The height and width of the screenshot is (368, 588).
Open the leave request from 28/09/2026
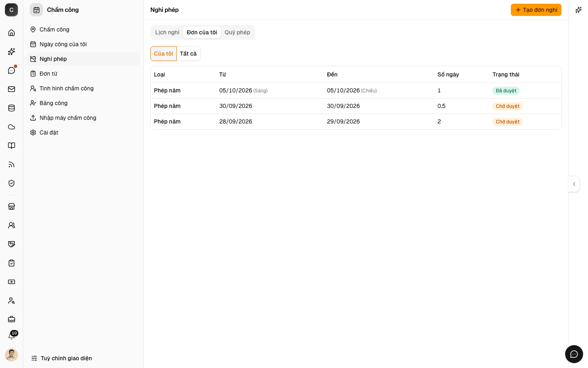coord(356,121)
